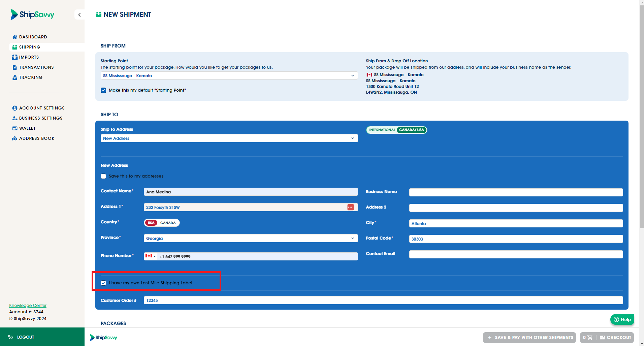Click the Contact Email input field
This screenshot has width=644, height=346.
tap(516, 254)
